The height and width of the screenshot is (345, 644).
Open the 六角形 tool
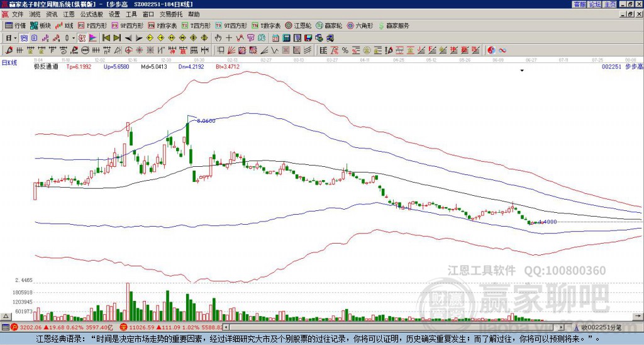(360, 25)
